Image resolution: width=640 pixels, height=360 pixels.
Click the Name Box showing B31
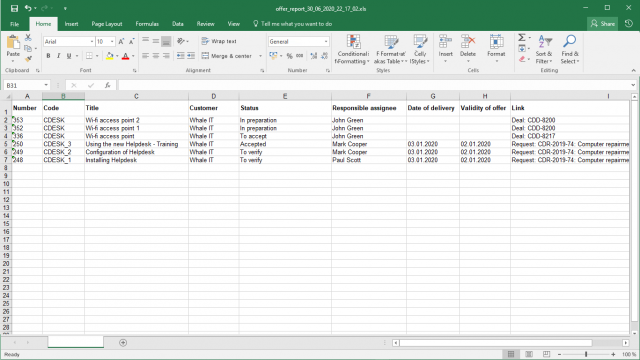pos(27,85)
